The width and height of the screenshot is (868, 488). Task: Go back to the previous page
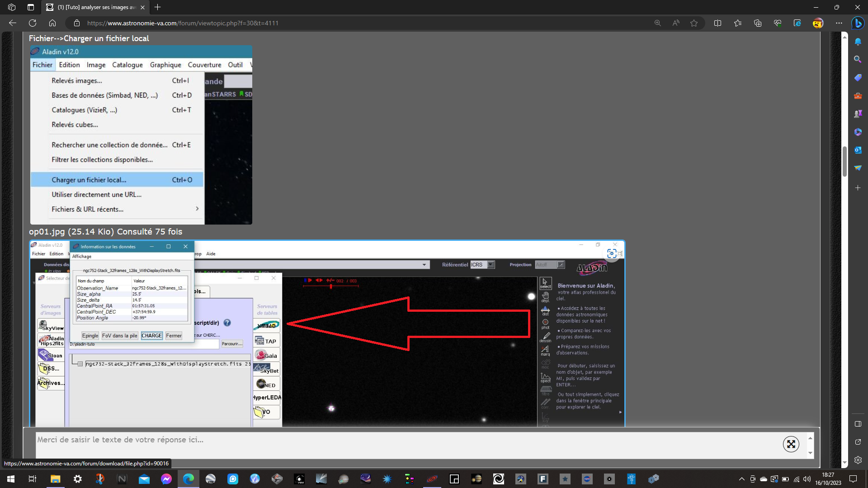coord(13,23)
